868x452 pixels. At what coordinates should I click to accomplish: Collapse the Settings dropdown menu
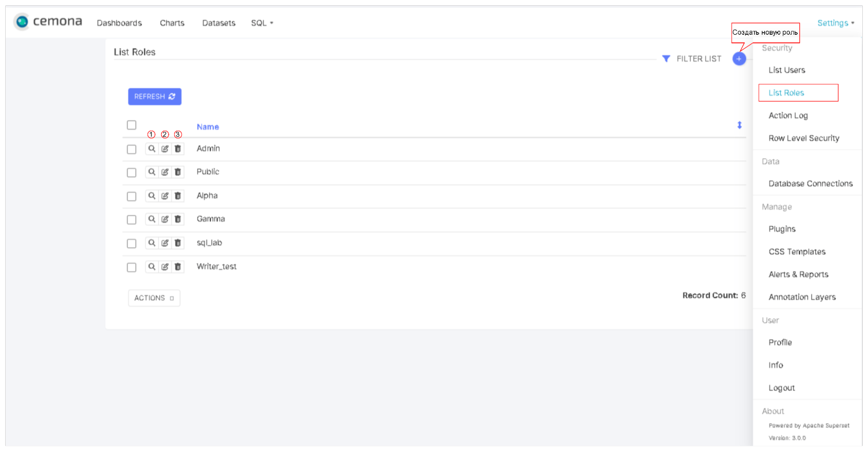(x=835, y=23)
